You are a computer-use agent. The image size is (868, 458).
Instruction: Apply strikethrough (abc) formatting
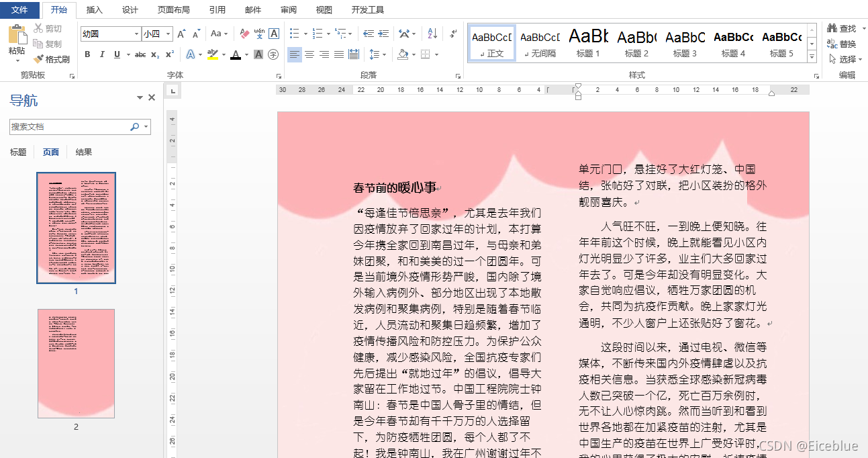click(x=140, y=54)
